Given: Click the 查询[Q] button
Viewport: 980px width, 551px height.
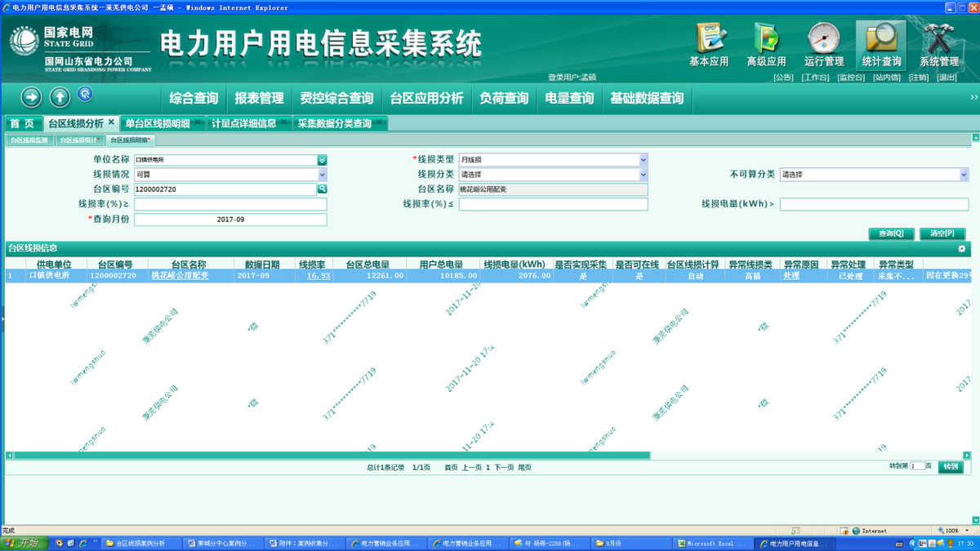Looking at the screenshot, I should [x=891, y=233].
